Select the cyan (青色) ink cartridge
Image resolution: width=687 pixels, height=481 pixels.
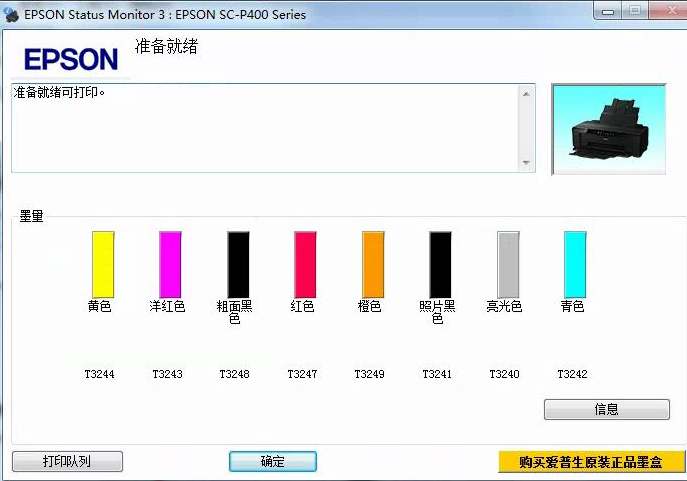click(x=575, y=264)
